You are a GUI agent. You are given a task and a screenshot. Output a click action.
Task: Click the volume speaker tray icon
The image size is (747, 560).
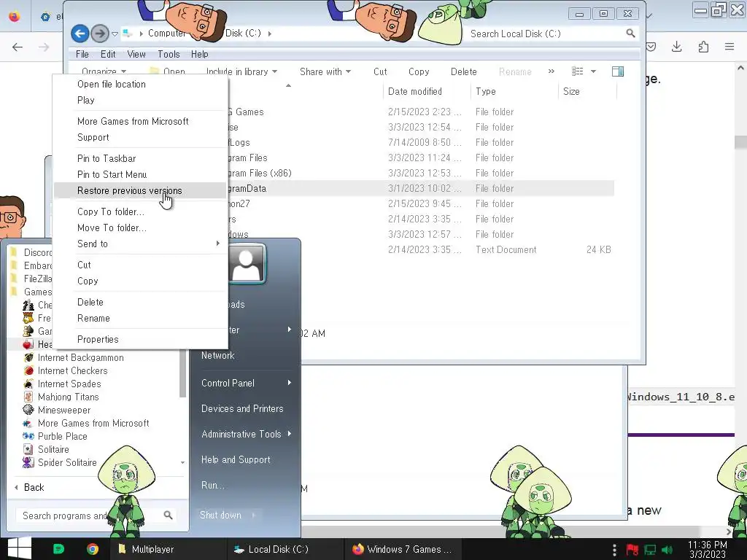pyautogui.click(x=668, y=550)
